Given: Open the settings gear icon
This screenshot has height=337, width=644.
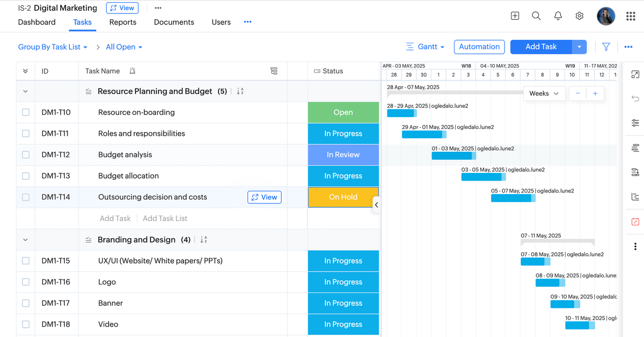Looking at the screenshot, I should pyautogui.click(x=579, y=16).
